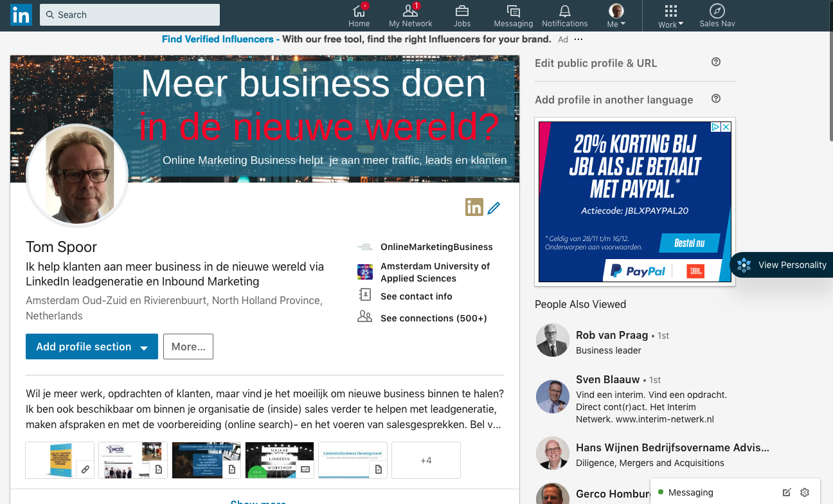Viewport: 833px width, 504px height.
Task: Click help icon next to Add profile in another language
Action: 715,99
